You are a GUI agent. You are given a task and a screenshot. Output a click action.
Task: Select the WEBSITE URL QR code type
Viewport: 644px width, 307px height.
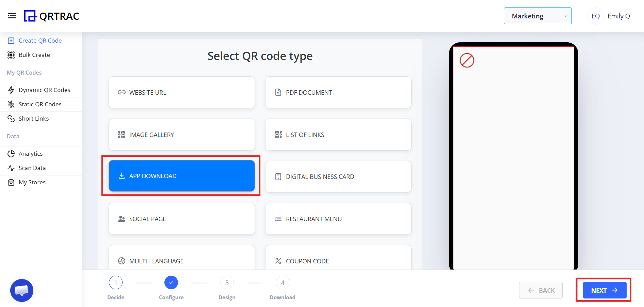[x=181, y=92]
